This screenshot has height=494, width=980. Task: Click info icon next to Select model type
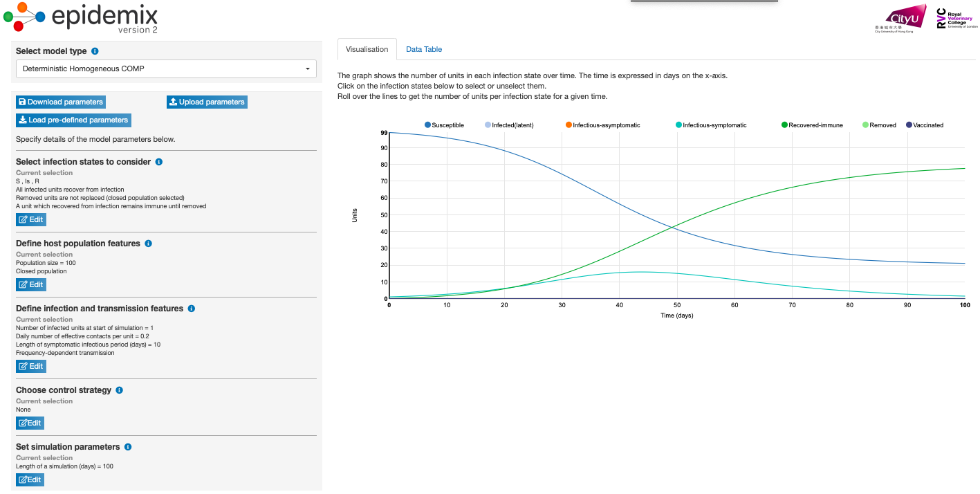(x=95, y=51)
